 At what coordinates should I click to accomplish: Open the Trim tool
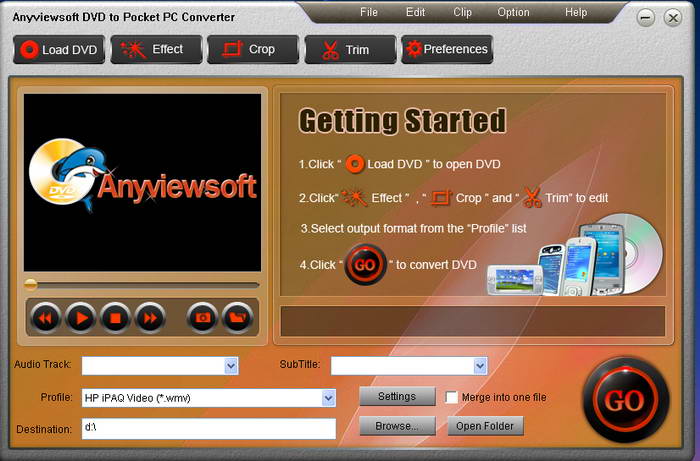click(350, 50)
